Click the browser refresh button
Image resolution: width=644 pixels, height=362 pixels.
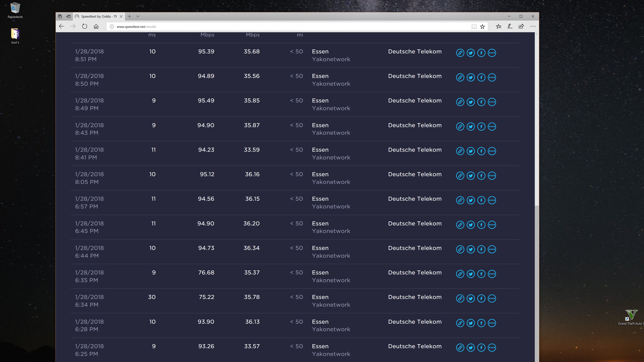point(84,26)
